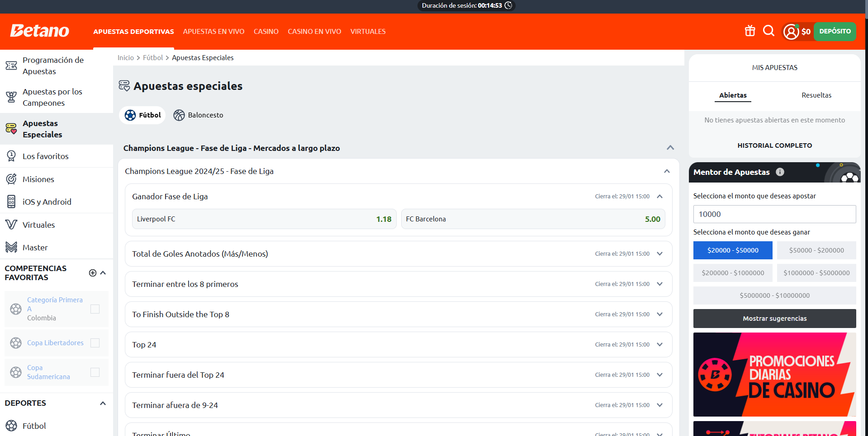Screen dimensions: 868x436
Task: Expand Terminar afuera de 9-24
Action: (x=660, y=405)
